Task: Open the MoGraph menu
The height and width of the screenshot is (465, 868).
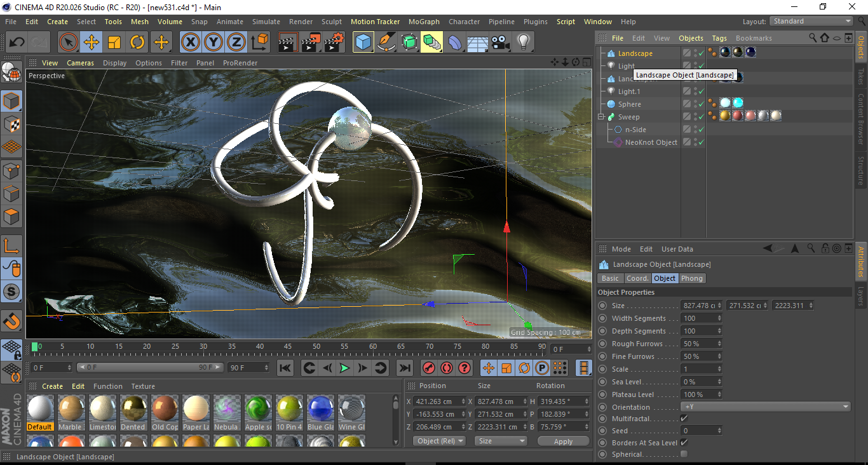Action: tap(424, 22)
